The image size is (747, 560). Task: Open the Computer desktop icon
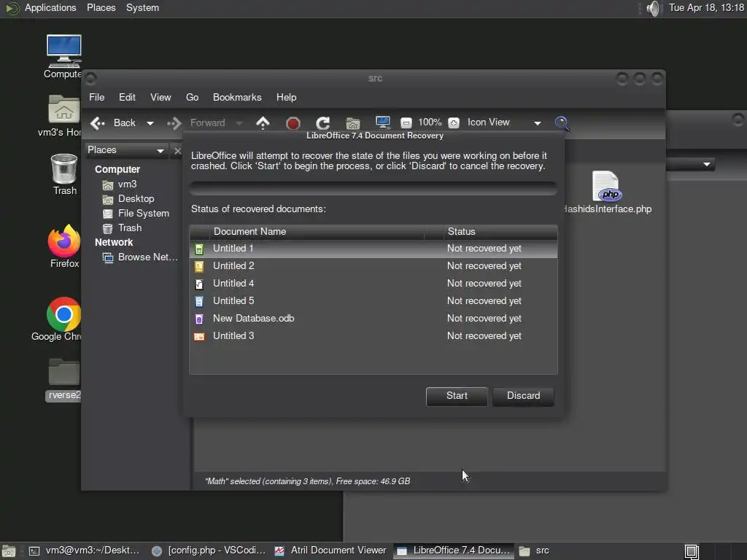click(63, 51)
